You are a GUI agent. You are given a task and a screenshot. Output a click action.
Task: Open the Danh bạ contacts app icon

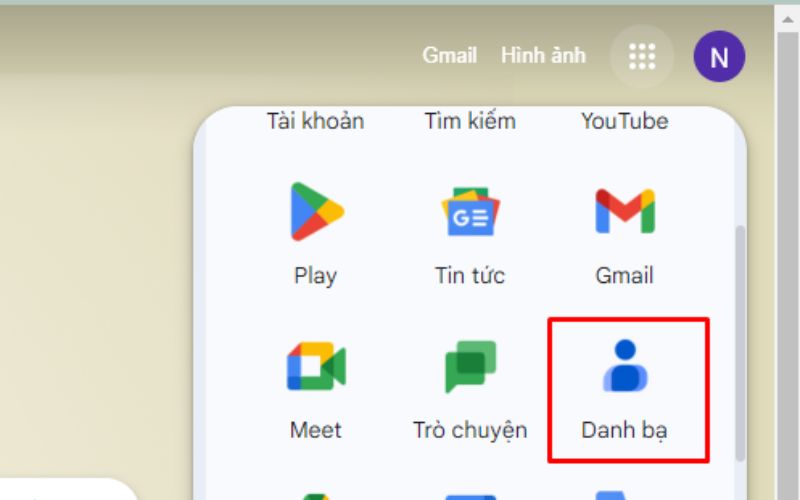626,366
